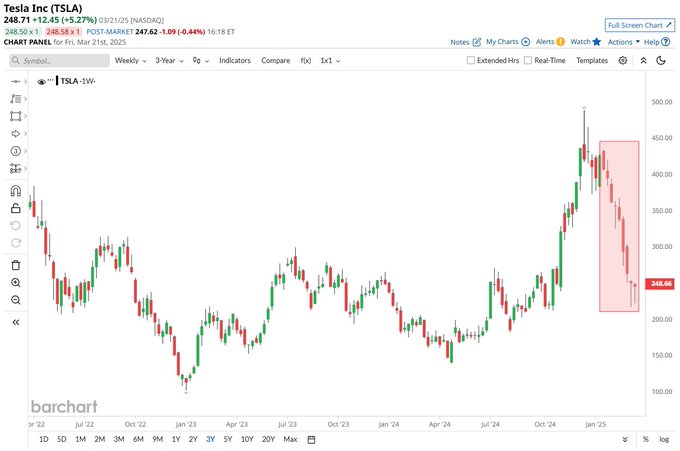Add TSLA to Watch list

585,42
